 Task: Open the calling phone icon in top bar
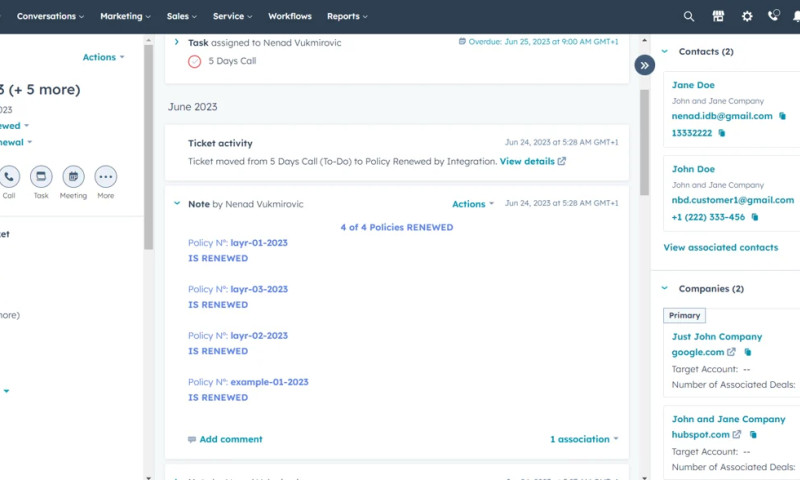click(773, 16)
